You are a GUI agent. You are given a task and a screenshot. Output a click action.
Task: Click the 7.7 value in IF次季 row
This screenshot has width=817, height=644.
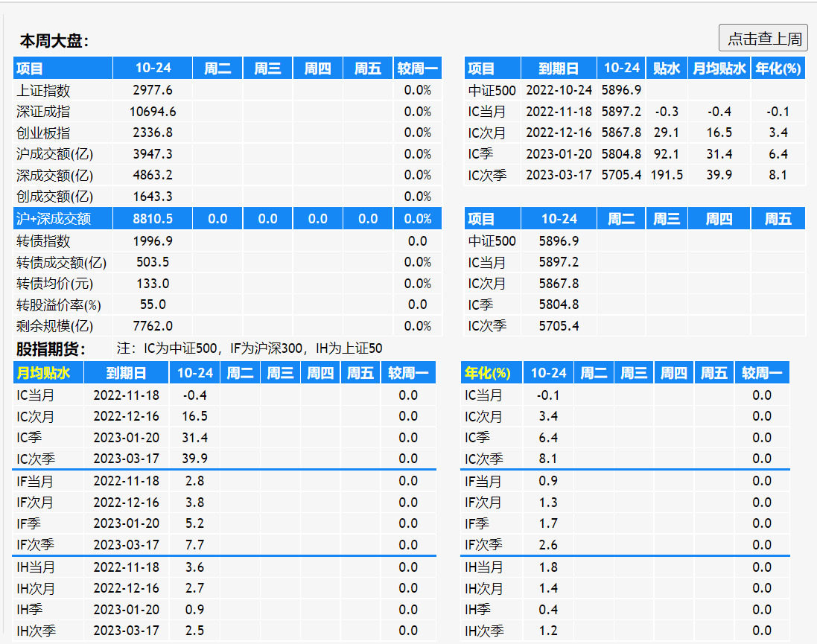(194, 545)
